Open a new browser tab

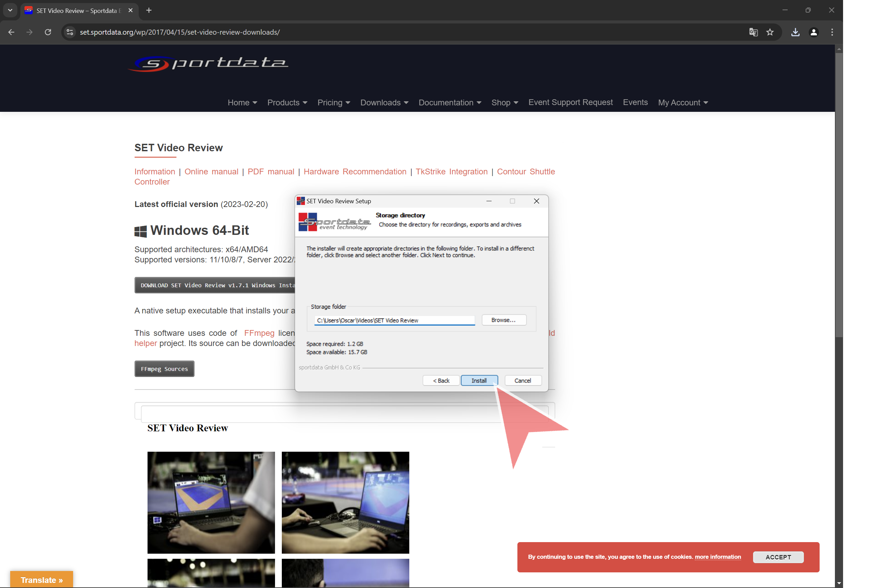(149, 11)
